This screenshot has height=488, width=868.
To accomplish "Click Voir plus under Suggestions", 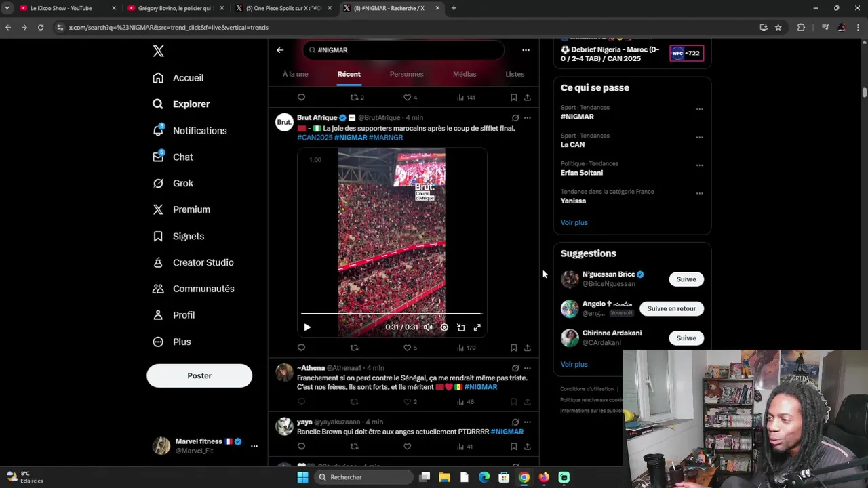I will pos(574,365).
